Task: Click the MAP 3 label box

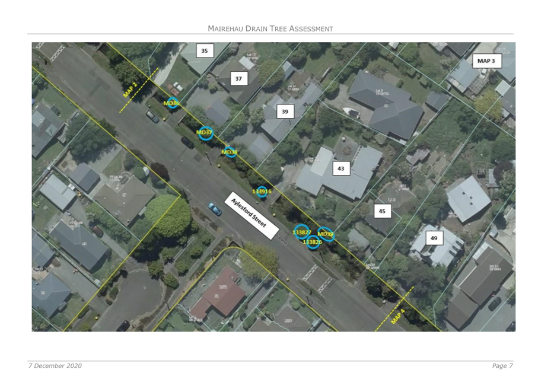Action: pyautogui.click(x=486, y=60)
